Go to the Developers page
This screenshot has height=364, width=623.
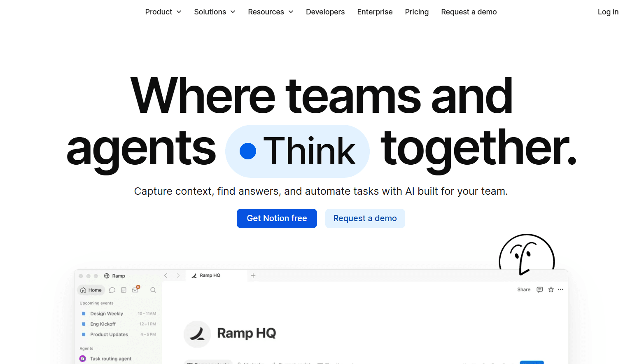coord(325,12)
